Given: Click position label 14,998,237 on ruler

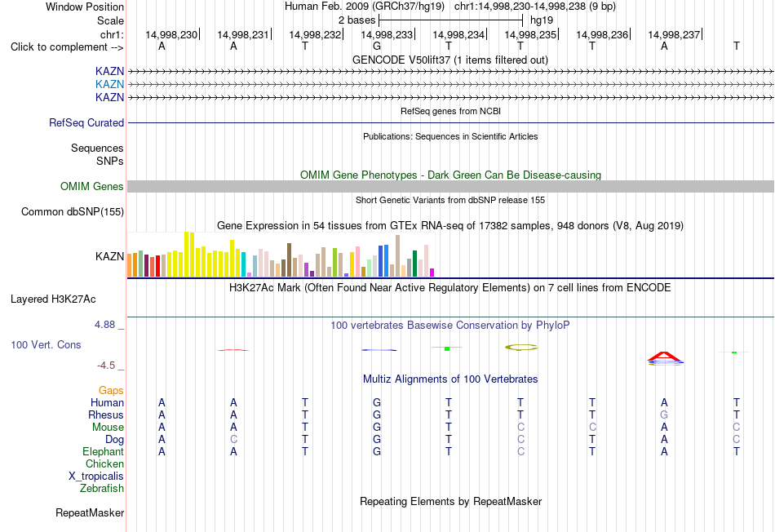Looking at the screenshot, I should [x=674, y=34].
